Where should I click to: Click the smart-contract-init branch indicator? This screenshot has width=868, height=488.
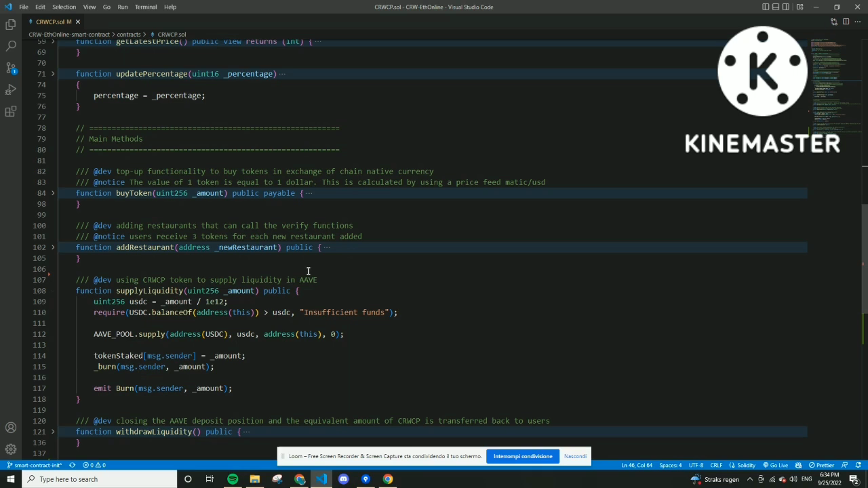35,465
